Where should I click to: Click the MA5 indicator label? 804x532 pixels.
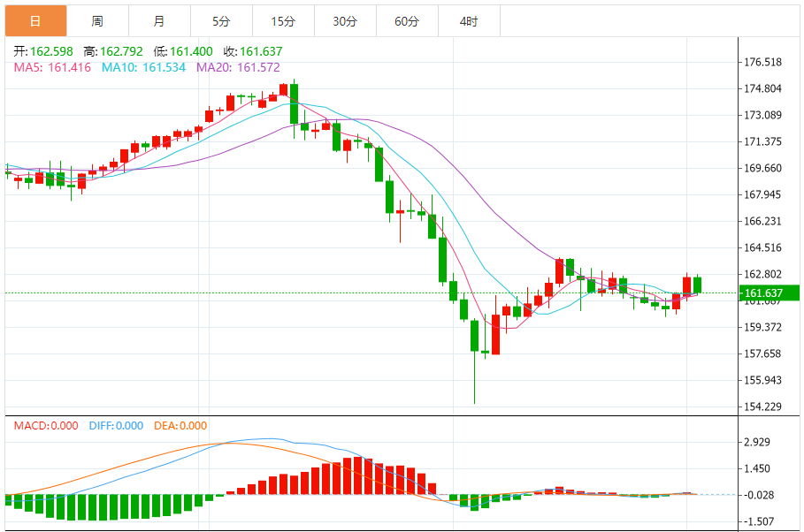[x=52, y=67]
